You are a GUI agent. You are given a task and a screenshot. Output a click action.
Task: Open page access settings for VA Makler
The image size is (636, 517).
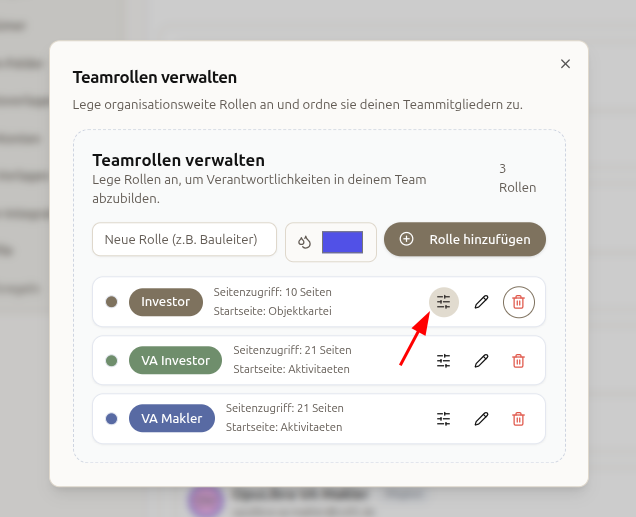click(444, 418)
